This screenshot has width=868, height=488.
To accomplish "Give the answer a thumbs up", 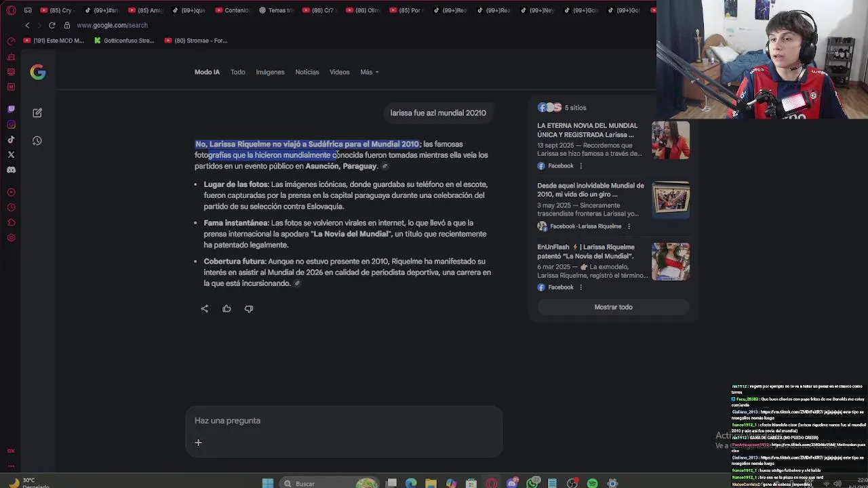I will click(x=226, y=308).
